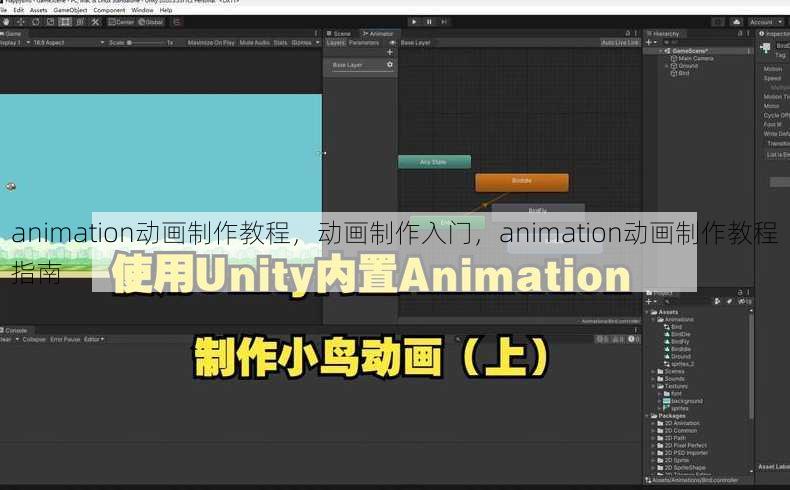Click the Pause button
790x490 pixels.
click(x=429, y=22)
